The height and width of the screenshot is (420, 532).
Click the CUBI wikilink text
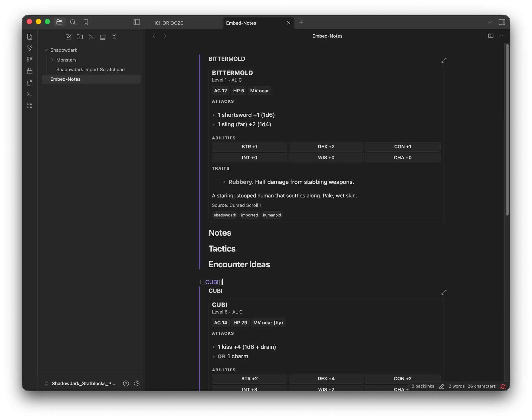click(212, 282)
